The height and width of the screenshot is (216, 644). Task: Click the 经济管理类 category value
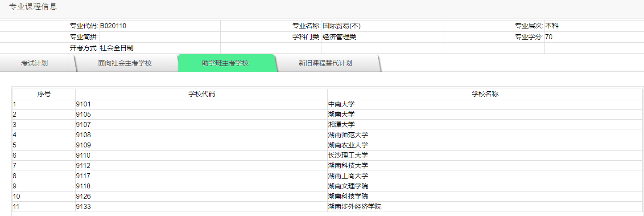[x=339, y=37]
